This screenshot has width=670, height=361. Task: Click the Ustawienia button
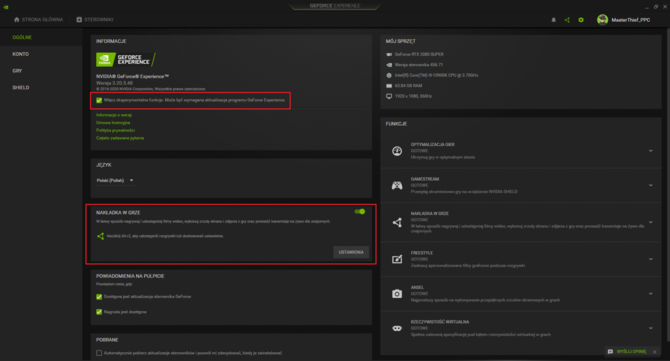[x=351, y=252]
